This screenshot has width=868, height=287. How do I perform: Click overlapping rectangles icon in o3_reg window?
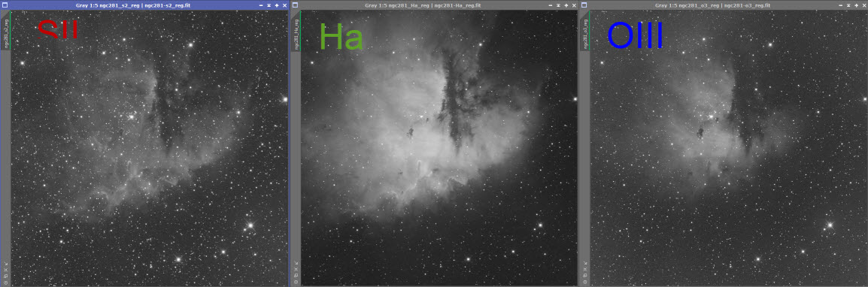pyautogui.click(x=585, y=276)
